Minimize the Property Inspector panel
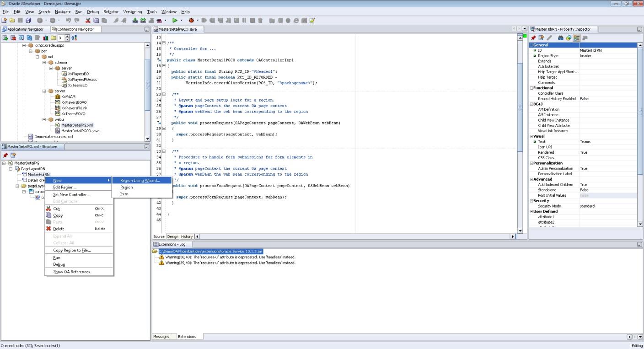Screen dimensions: 644x349 click(639, 29)
